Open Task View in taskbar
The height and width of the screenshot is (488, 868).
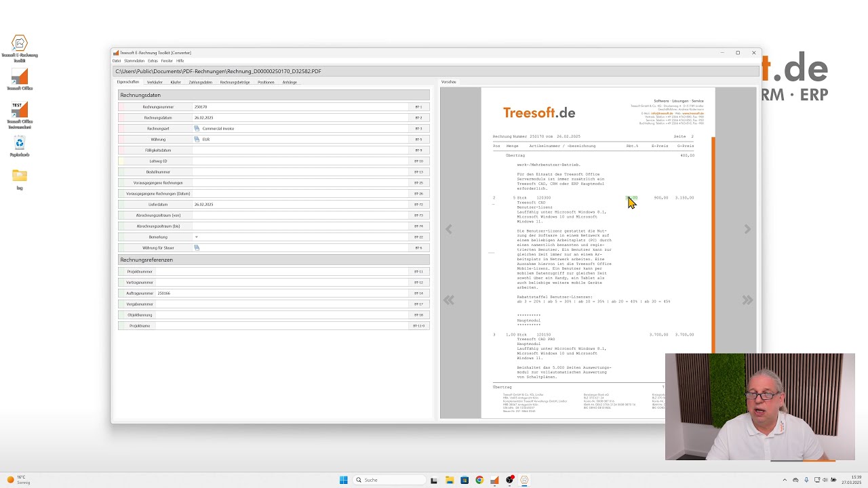pyautogui.click(x=434, y=480)
